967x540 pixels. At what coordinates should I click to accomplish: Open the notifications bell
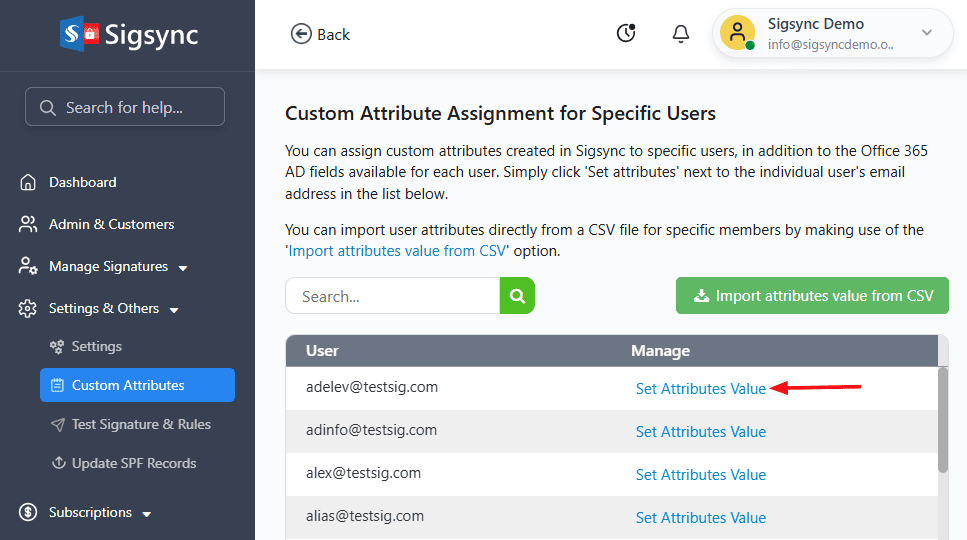[681, 34]
